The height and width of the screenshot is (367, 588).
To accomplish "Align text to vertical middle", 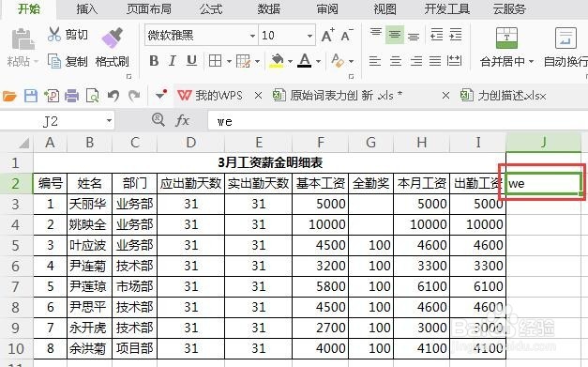I will (395, 35).
